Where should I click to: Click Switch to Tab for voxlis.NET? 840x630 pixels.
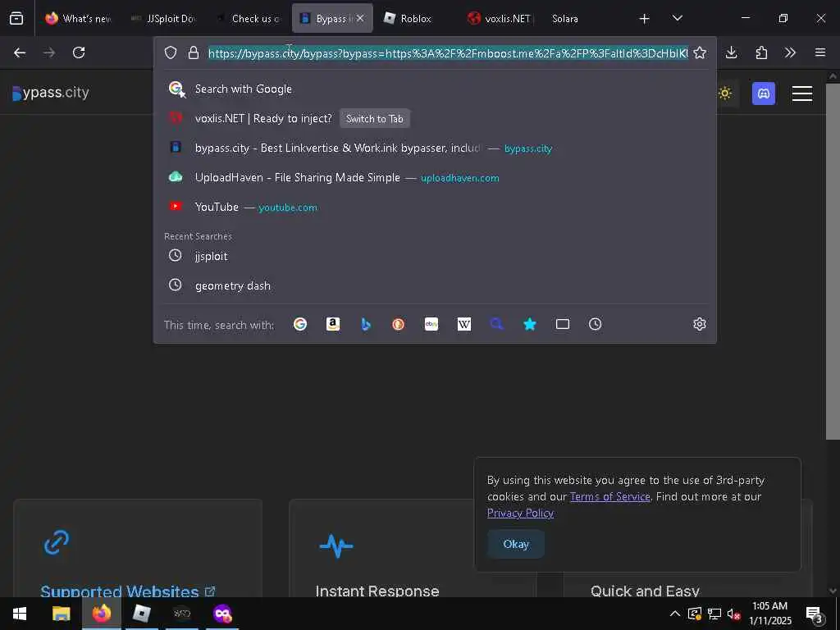374,118
